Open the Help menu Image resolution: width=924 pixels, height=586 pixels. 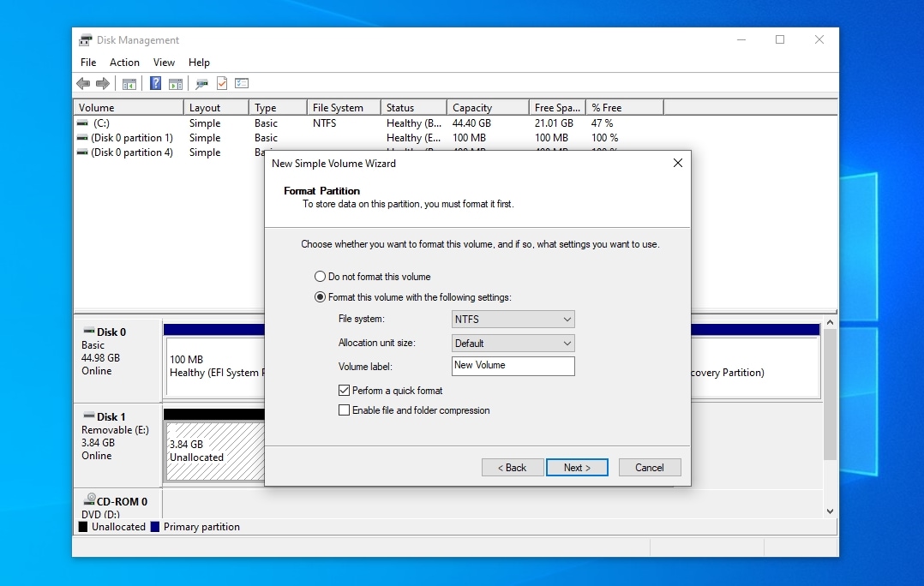click(199, 63)
